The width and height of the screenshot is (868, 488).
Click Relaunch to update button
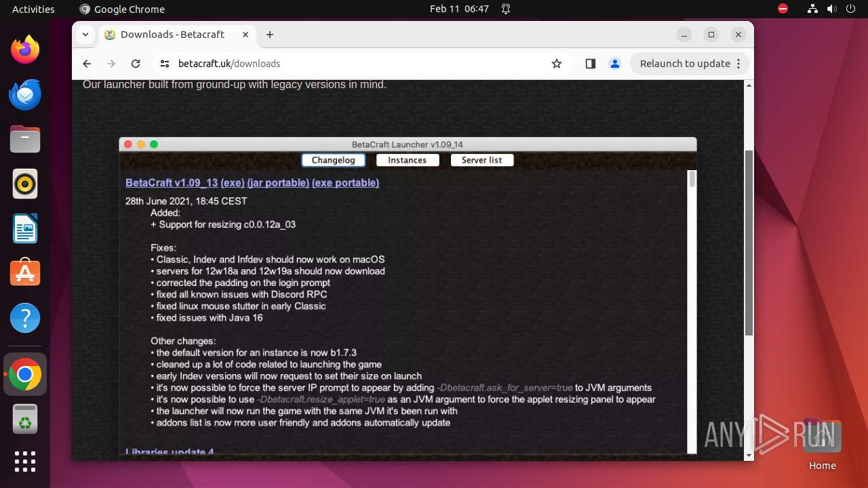[x=690, y=64]
